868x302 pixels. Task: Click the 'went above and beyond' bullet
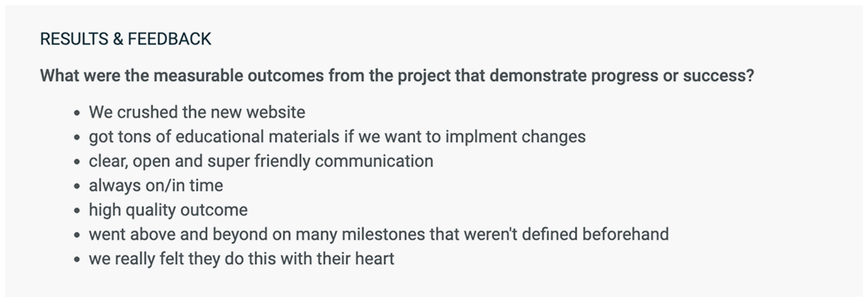pyautogui.click(x=378, y=235)
